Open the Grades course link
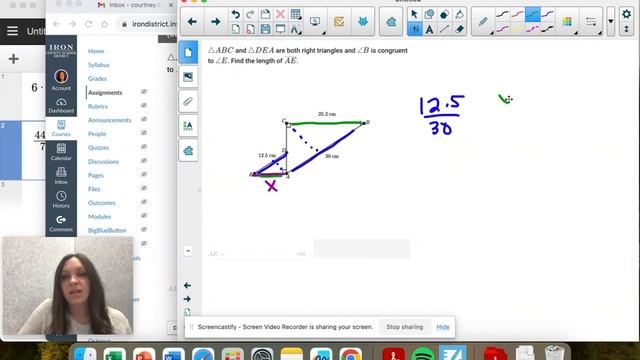The image size is (640, 360). pyautogui.click(x=98, y=78)
